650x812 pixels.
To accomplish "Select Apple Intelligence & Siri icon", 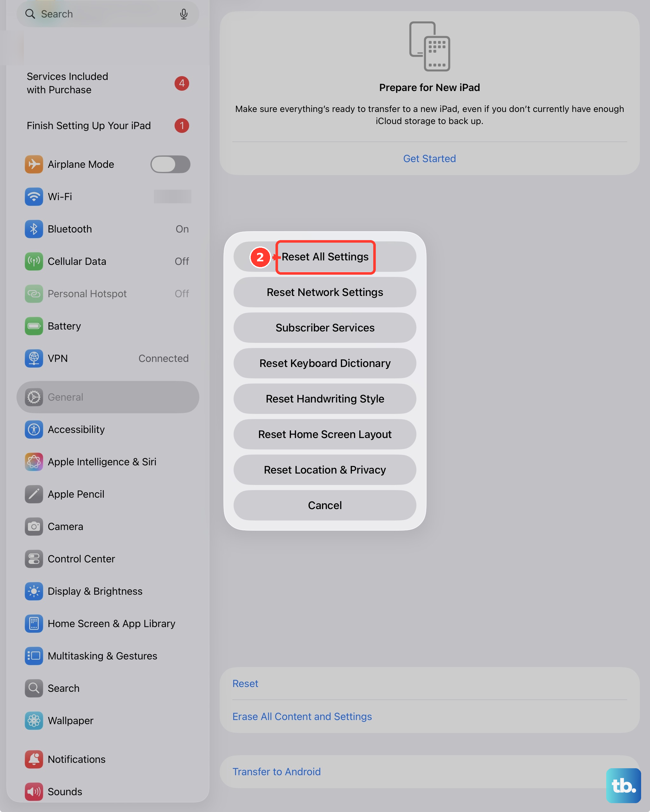I will coord(34,462).
